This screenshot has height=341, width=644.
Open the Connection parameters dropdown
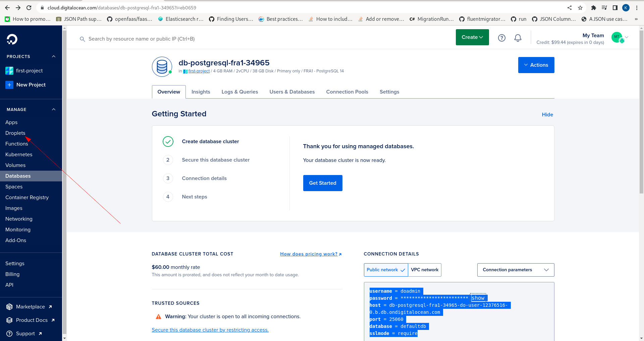516,270
